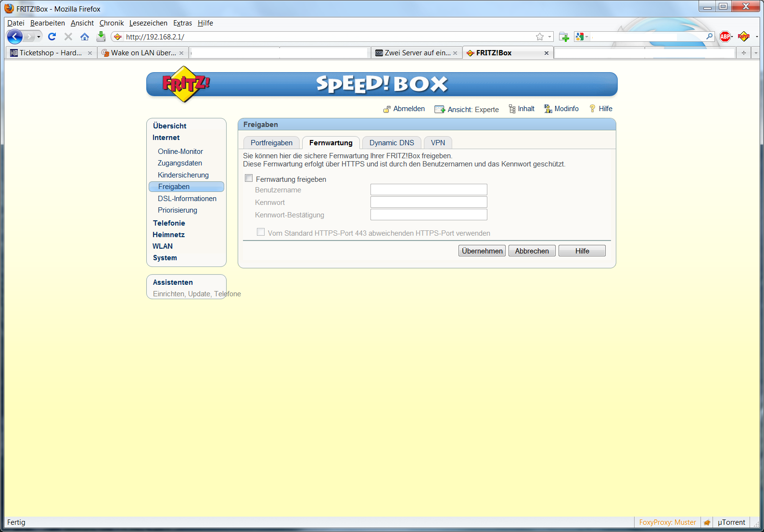Close the FRITZ!Box tab
764x532 pixels.
coord(547,53)
